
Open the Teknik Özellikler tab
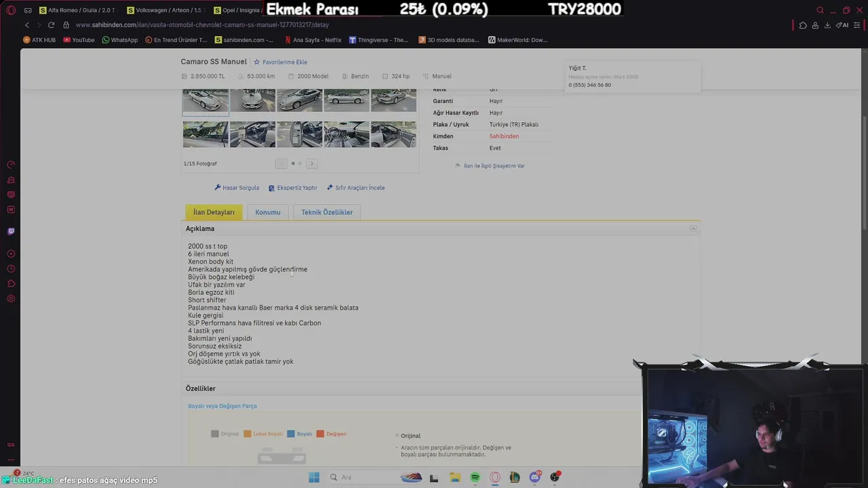click(x=327, y=212)
